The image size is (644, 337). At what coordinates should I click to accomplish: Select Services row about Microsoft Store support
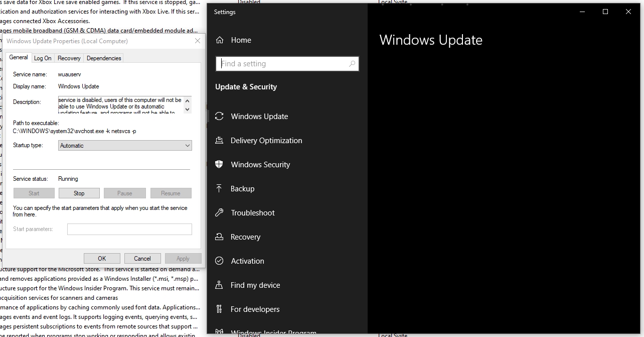pyautogui.click(x=100, y=269)
